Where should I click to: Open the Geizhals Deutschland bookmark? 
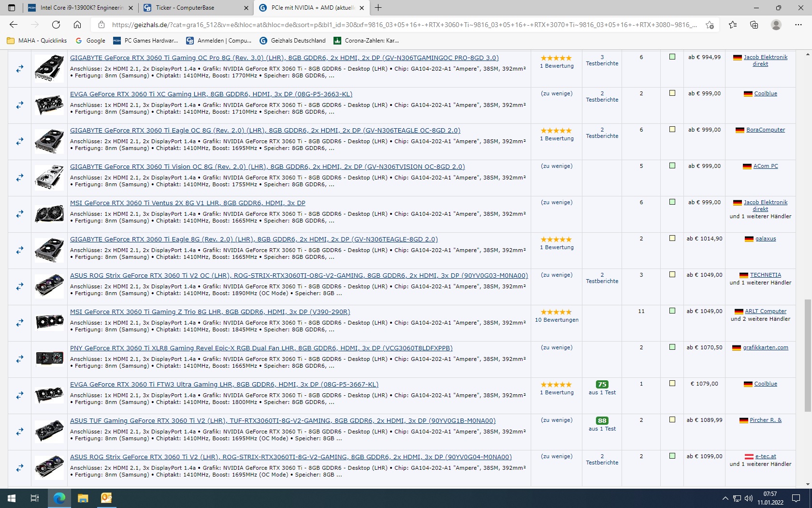292,41
